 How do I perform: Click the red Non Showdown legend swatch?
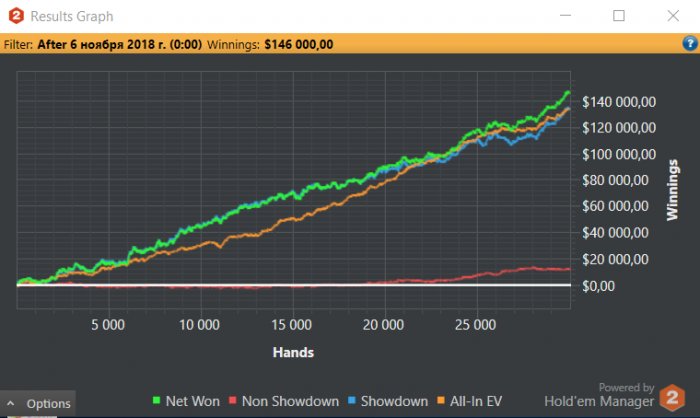pyautogui.click(x=232, y=400)
